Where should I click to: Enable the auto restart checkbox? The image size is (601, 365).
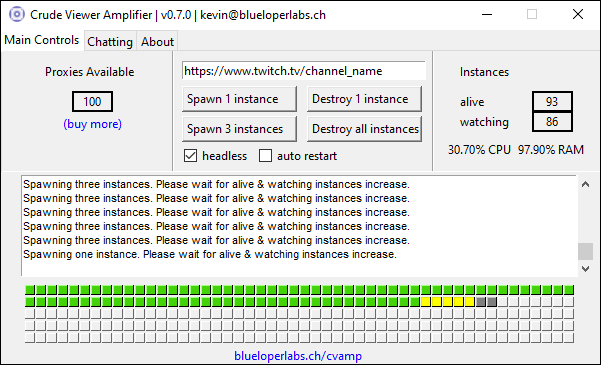[x=265, y=156]
